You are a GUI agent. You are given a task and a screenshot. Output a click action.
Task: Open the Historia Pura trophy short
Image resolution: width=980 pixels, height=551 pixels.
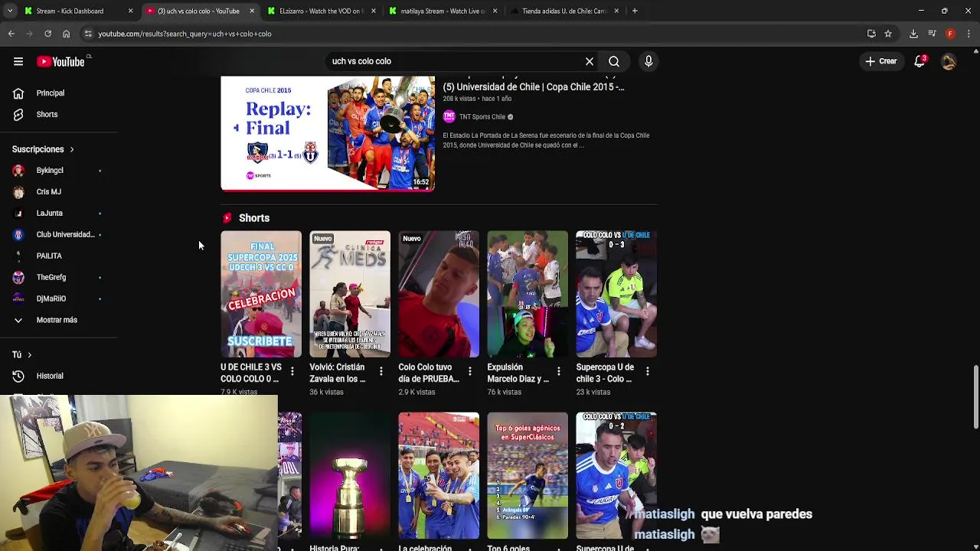pyautogui.click(x=350, y=476)
